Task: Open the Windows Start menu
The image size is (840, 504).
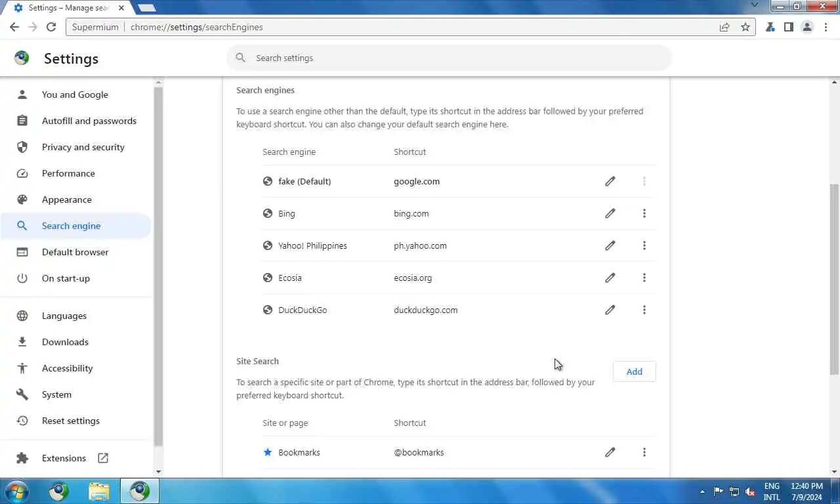Action: [x=16, y=491]
